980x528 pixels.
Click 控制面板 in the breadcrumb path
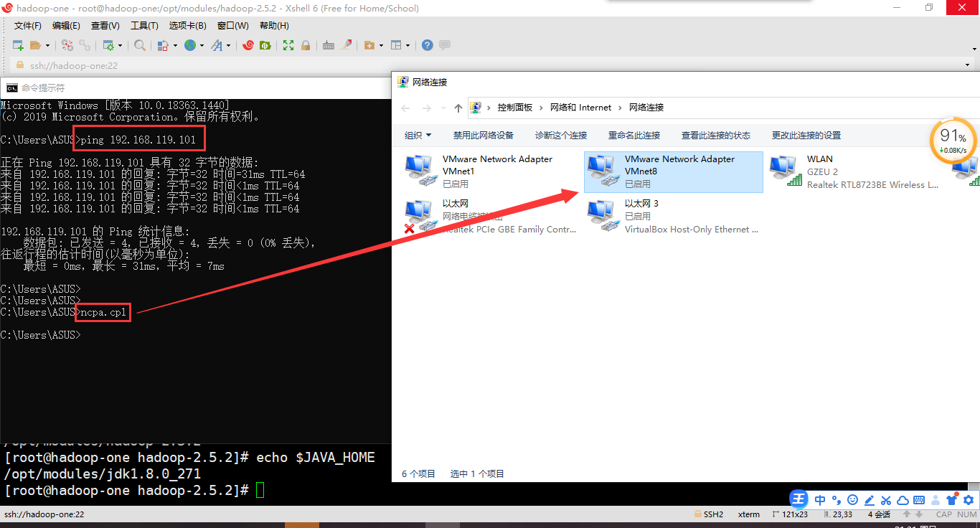[x=515, y=108]
